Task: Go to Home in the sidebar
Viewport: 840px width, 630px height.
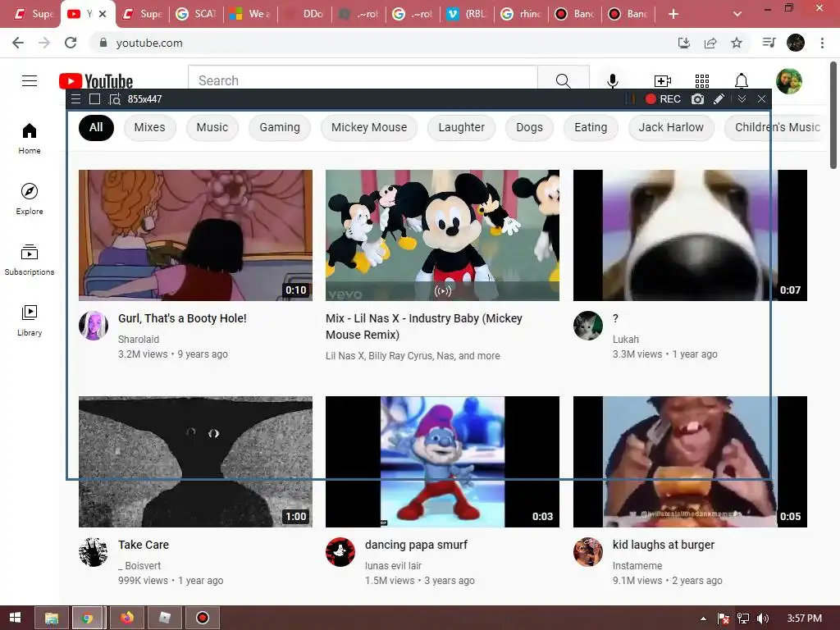Action: 30,139
